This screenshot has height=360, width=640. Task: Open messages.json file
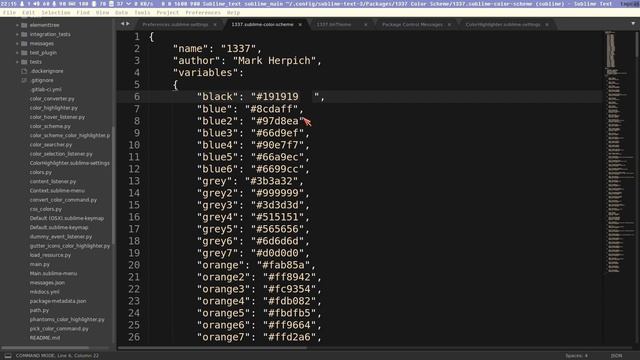(47, 283)
